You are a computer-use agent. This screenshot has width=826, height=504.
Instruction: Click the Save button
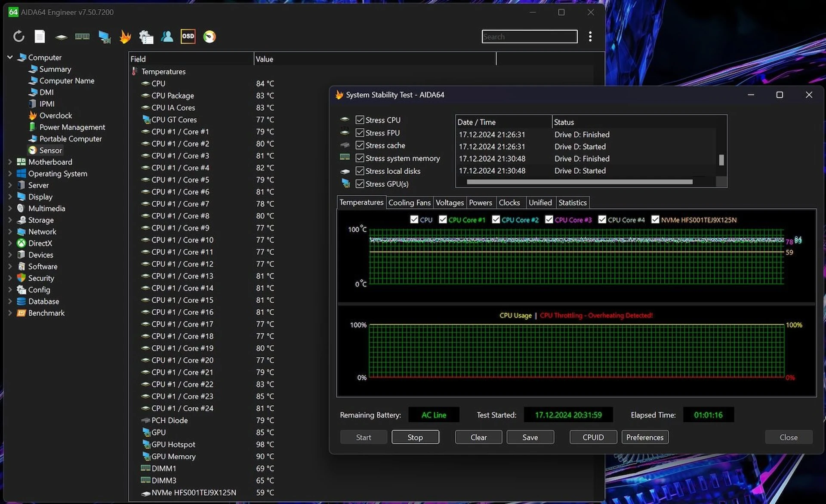point(530,437)
